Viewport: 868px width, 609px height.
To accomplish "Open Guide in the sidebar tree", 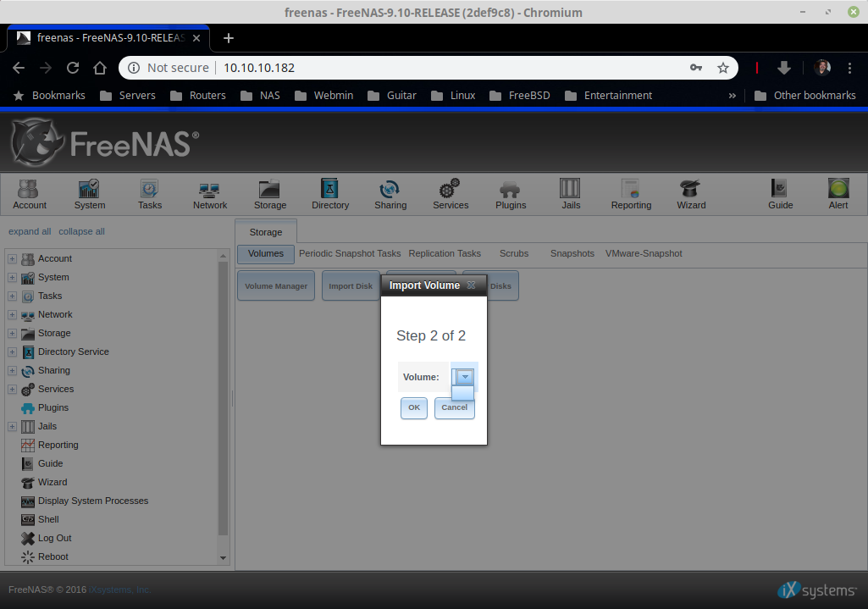I will [50, 464].
